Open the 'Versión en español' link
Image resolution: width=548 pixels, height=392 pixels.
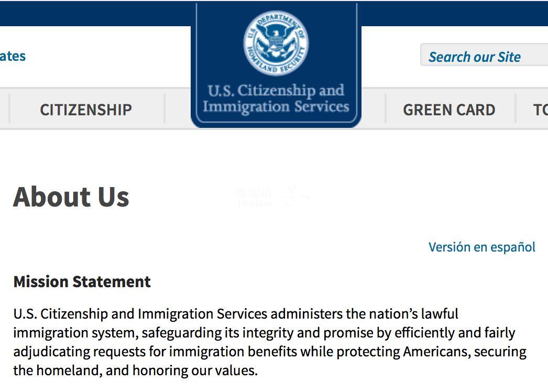coord(481,247)
